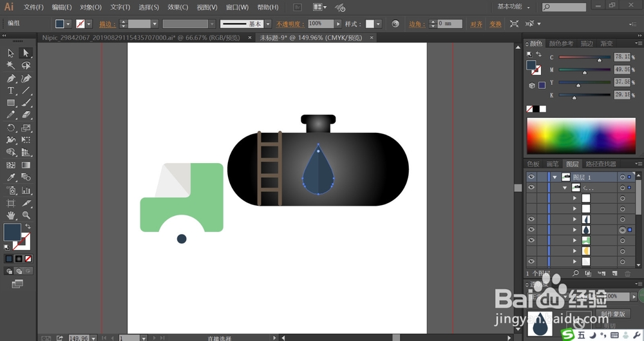Select the Hand tool
The image size is (644, 341).
(x=11, y=215)
